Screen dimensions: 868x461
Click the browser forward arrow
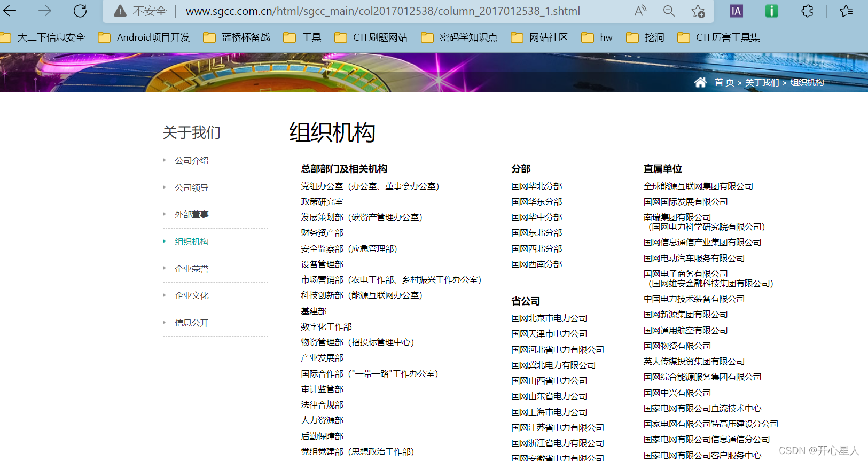click(45, 11)
